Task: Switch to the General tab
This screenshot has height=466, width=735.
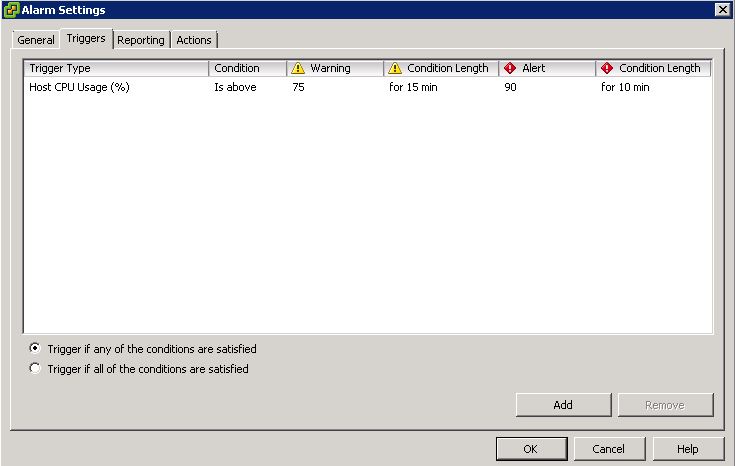Action: 36,40
